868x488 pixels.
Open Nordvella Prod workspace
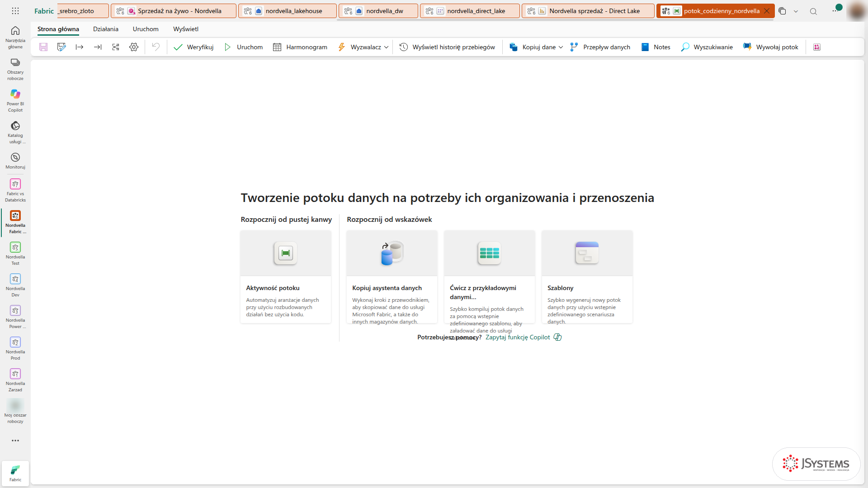click(15, 348)
